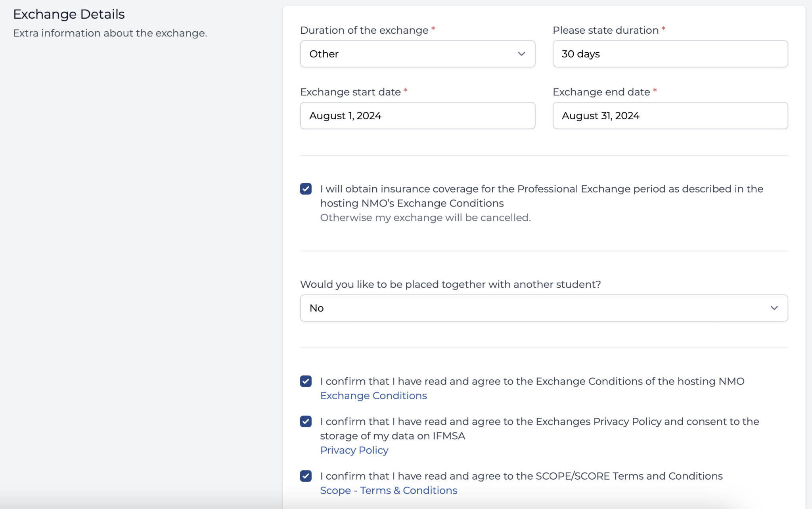Click the Exchange Details heading
Viewport: 812px width, 509px height.
coord(69,14)
